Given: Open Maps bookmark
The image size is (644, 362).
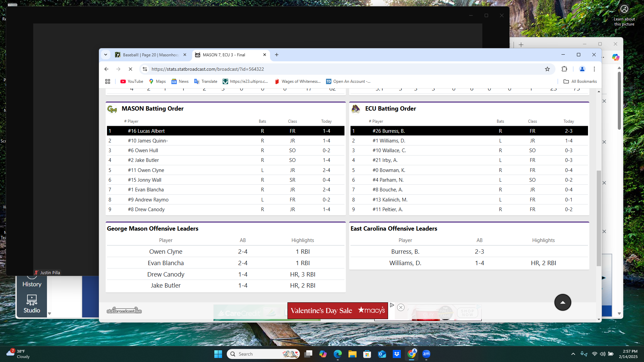Looking at the screenshot, I should tap(157, 81).
